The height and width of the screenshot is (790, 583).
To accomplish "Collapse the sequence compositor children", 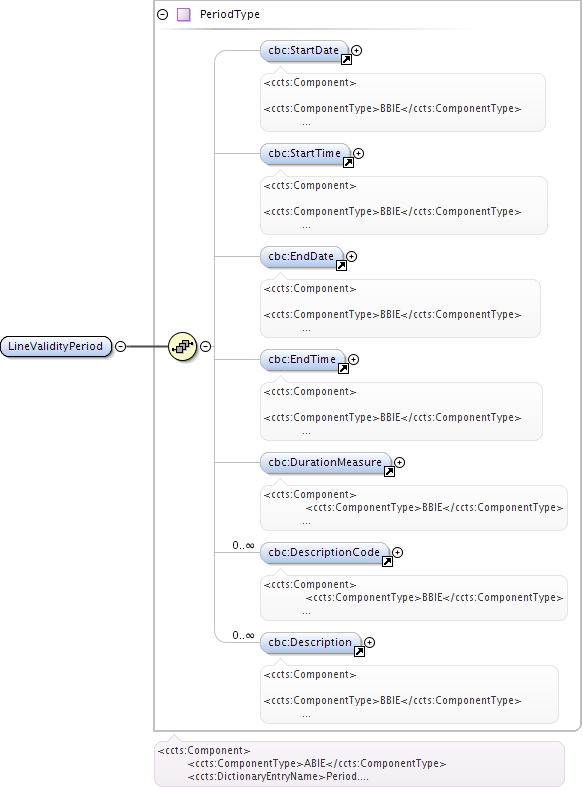I will (x=206, y=346).
